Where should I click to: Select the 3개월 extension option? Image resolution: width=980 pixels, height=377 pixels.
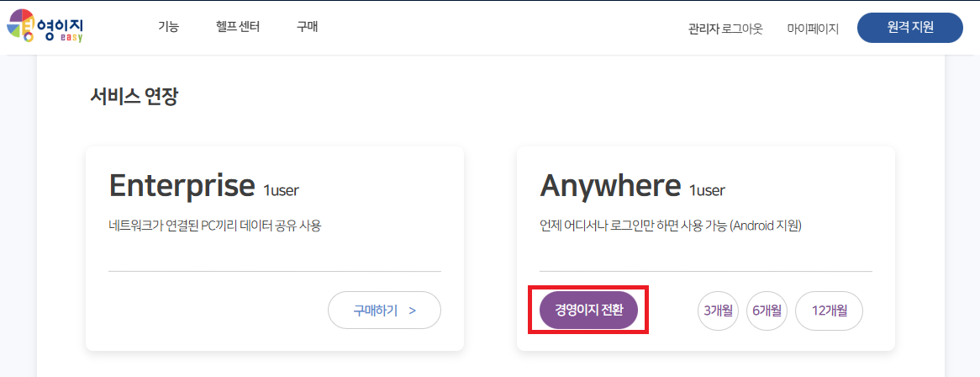point(719,311)
